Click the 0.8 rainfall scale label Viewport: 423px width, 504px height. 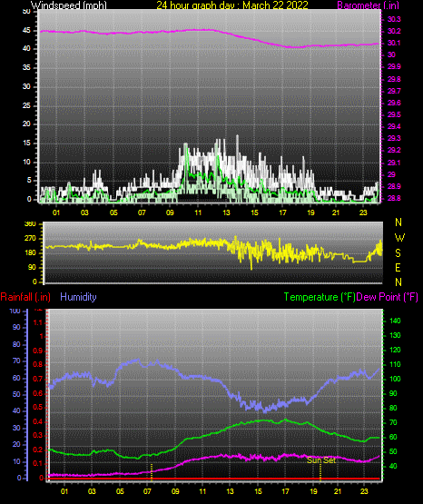click(38, 365)
